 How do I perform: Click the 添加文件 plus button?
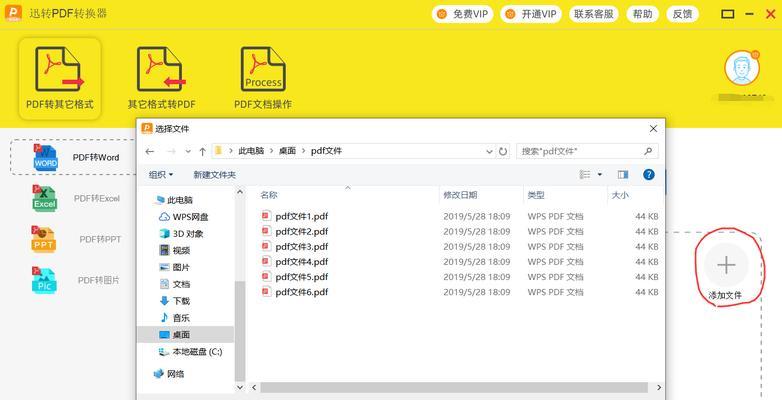726,265
